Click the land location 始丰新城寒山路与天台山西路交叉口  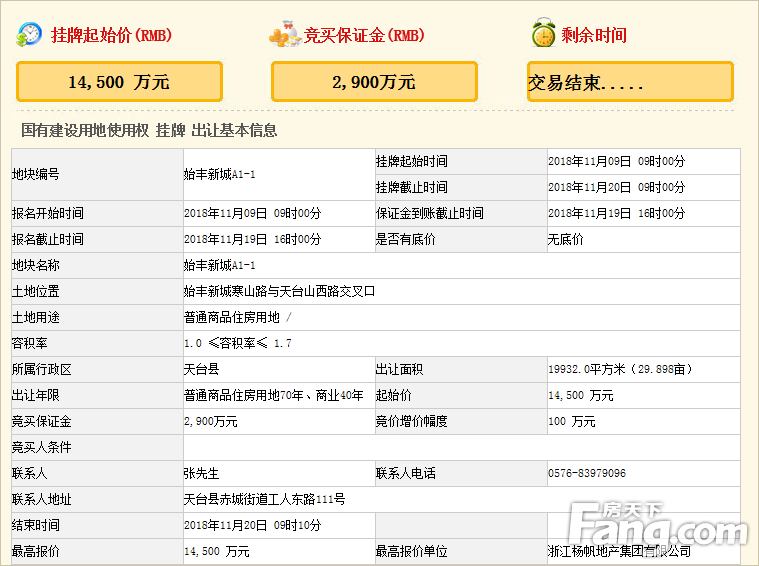tap(279, 291)
